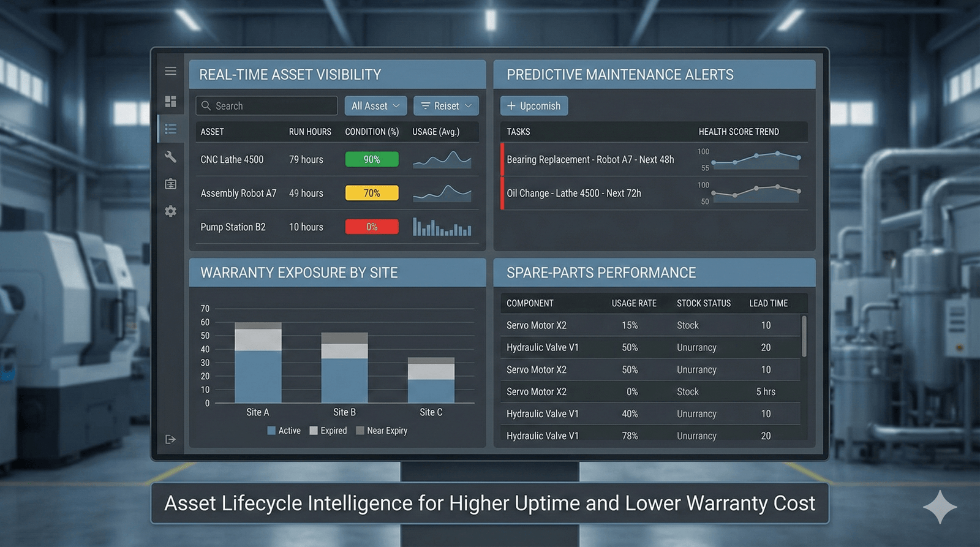Open Bearing Replacement Robot A7 task

point(590,159)
